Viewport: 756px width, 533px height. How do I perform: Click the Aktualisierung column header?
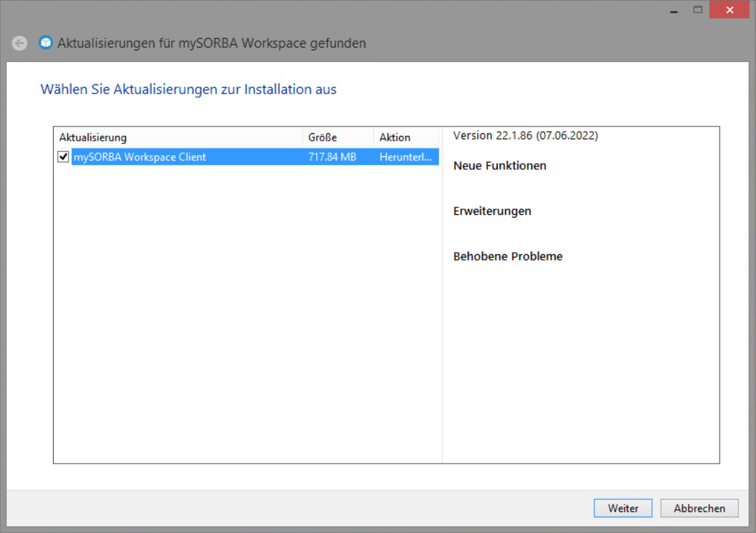tap(178, 137)
